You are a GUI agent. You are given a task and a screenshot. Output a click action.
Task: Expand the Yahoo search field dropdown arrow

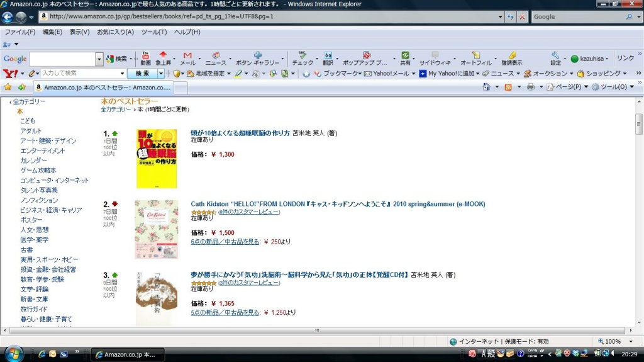122,73
